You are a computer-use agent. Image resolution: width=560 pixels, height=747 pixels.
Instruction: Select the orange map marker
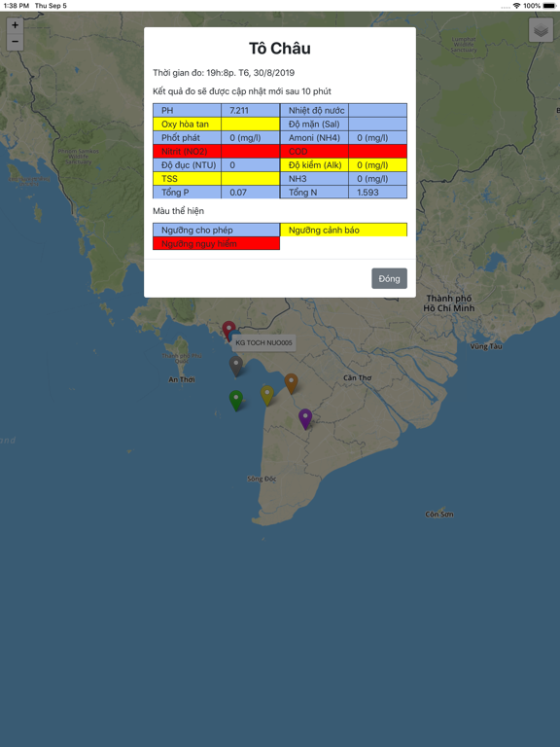291,383
